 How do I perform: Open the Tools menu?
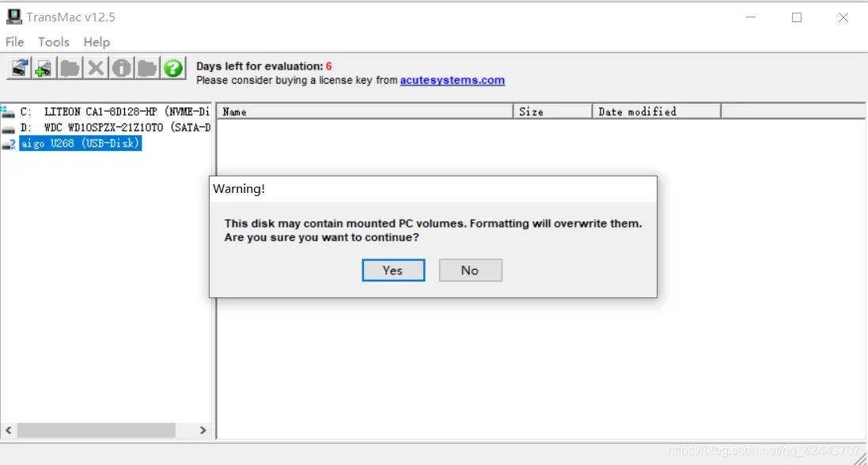(x=54, y=42)
